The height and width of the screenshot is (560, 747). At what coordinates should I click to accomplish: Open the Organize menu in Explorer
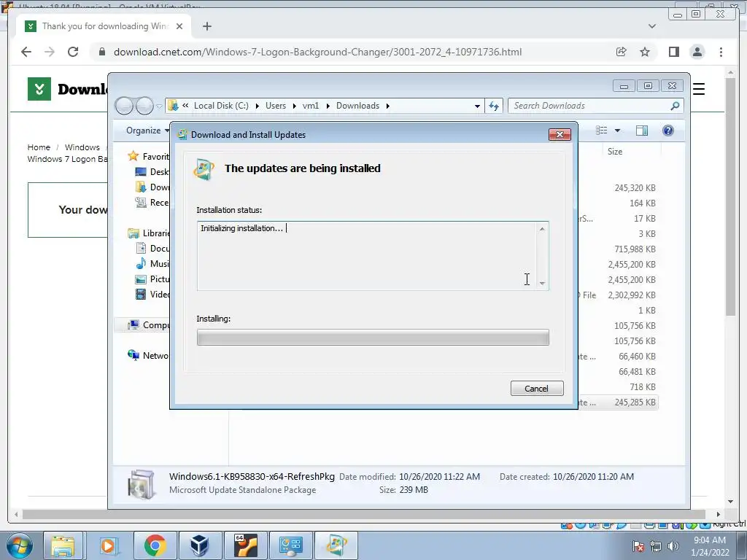[x=147, y=131]
